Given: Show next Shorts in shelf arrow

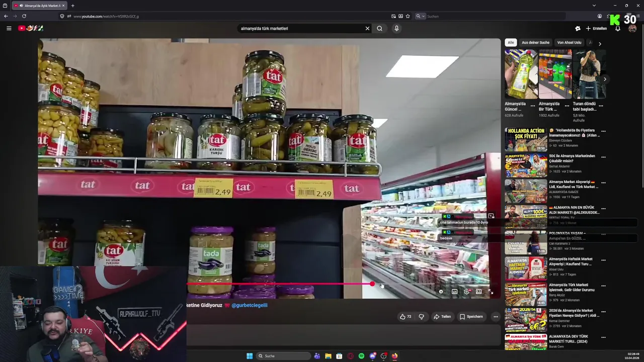Looking at the screenshot, I should (605, 79).
